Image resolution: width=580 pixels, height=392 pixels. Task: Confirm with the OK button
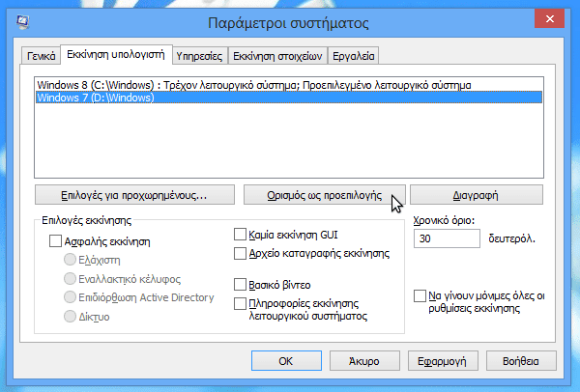286,360
